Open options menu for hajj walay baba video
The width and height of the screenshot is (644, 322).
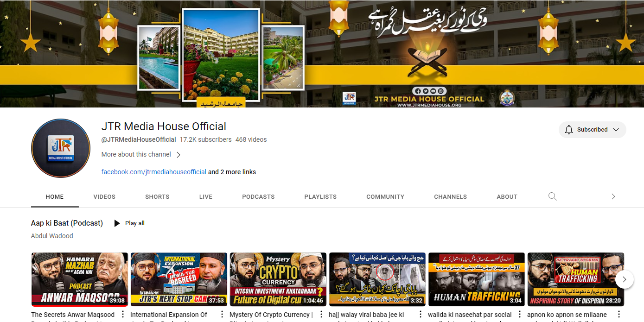pos(420,315)
